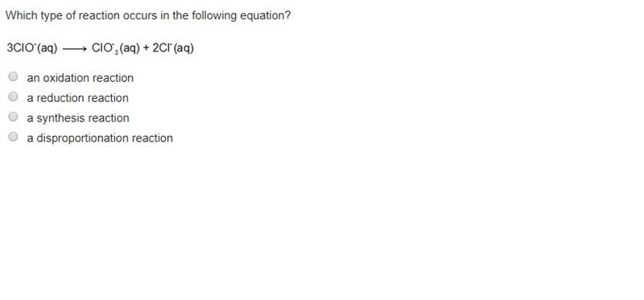
Task: Click the 'a disproportionation reaction' answer label
Action: pos(100,138)
